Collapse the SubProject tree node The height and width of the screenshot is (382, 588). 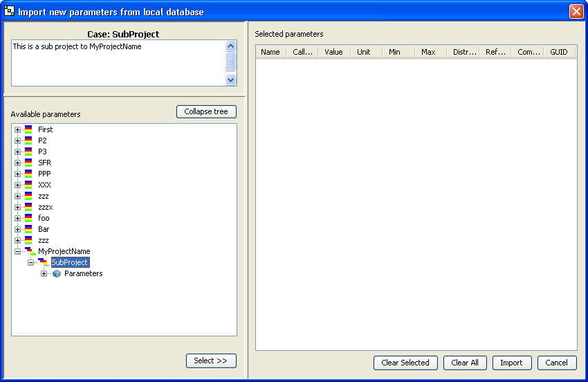[30, 263]
